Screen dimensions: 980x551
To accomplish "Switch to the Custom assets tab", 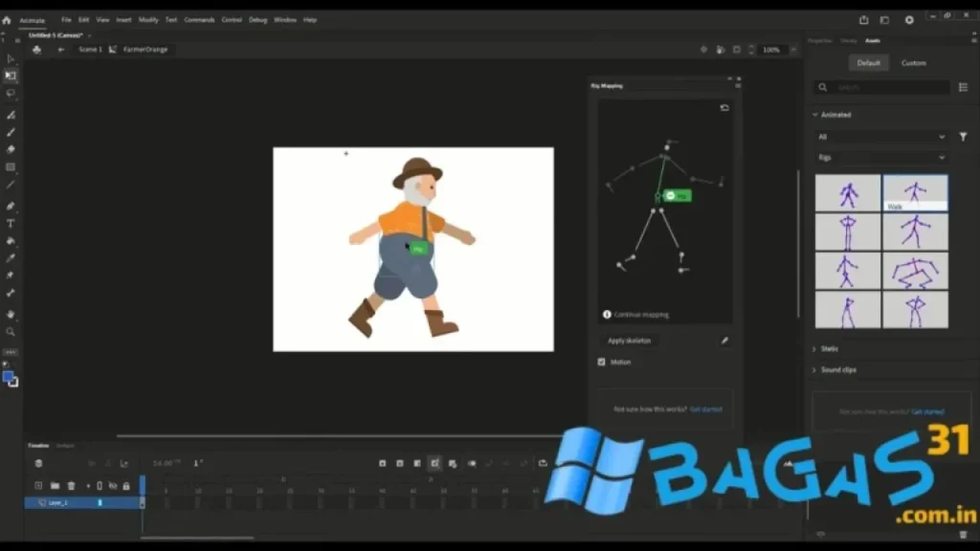I will pyautogui.click(x=913, y=63).
